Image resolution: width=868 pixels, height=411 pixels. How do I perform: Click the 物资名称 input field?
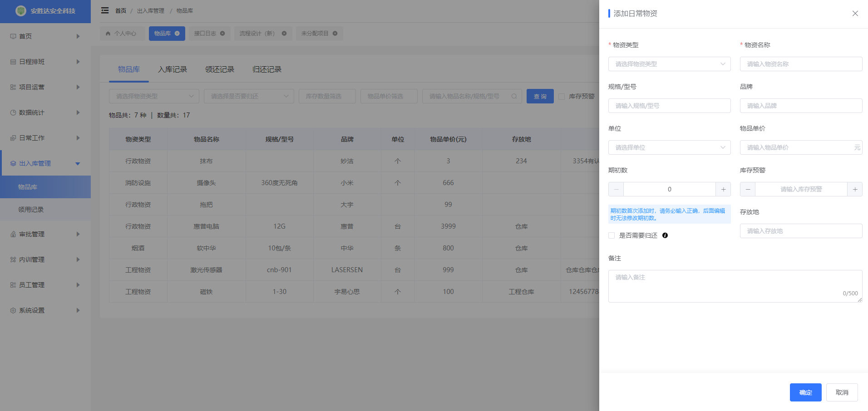pos(801,64)
